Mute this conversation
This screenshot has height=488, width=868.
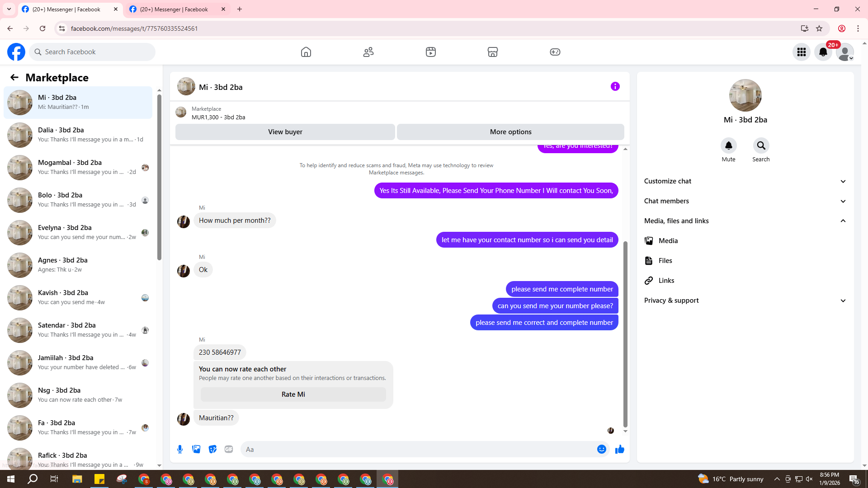pyautogui.click(x=728, y=145)
